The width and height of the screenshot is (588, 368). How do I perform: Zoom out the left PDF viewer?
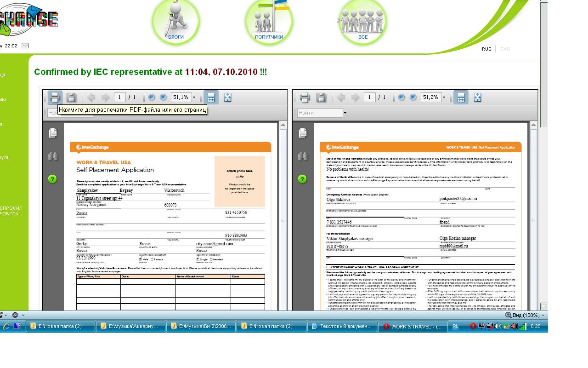tap(152, 97)
